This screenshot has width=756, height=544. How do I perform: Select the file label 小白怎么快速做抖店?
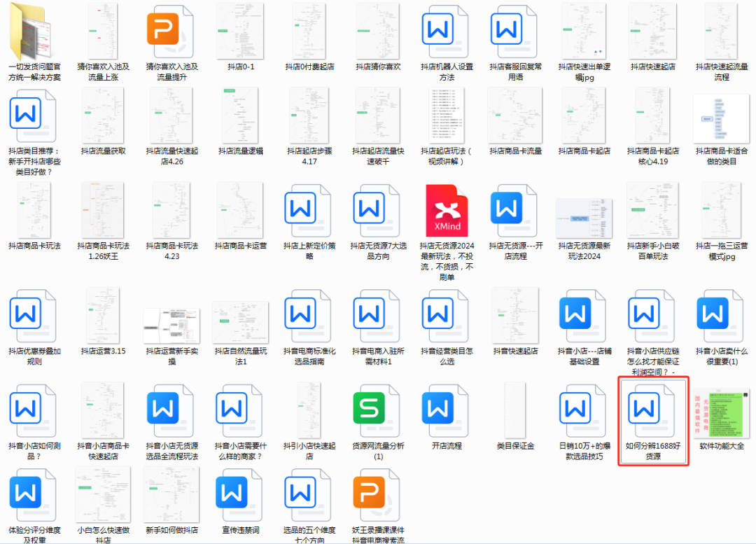click(103, 535)
